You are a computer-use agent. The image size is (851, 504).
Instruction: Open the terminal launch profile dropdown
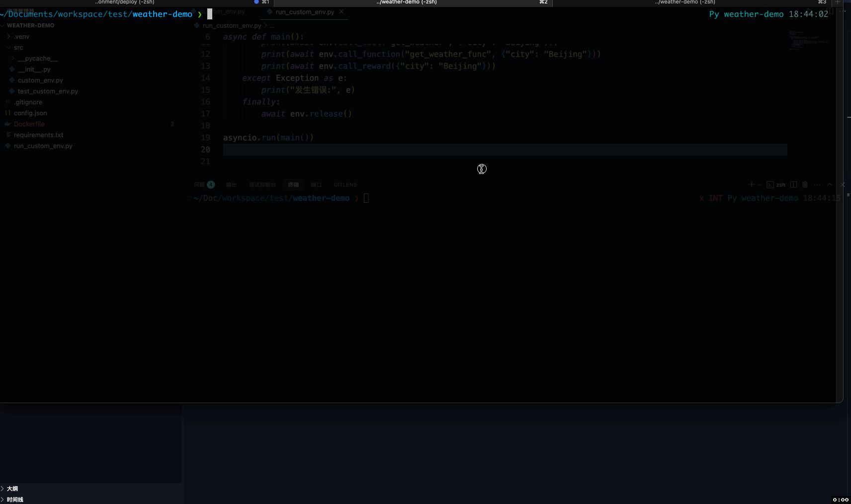pyautogui.click(x=759, y=184)
